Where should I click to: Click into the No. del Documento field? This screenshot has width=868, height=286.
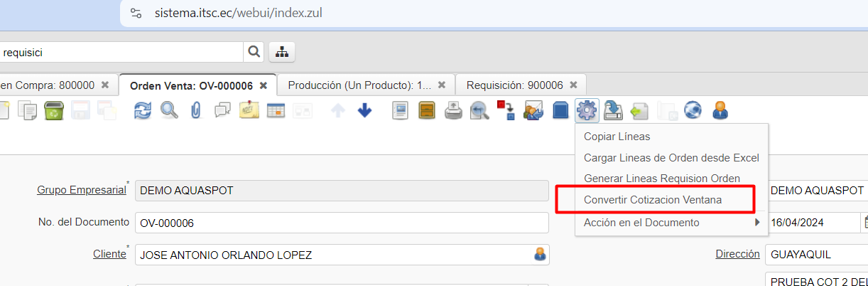click(x=341, y=223)
